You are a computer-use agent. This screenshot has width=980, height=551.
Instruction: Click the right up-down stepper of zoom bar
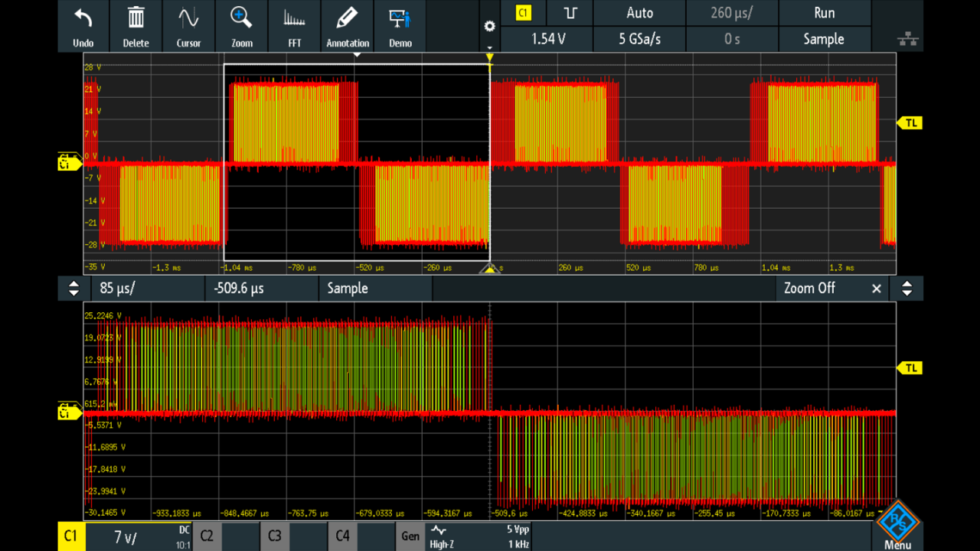click(x=907, y=289)
